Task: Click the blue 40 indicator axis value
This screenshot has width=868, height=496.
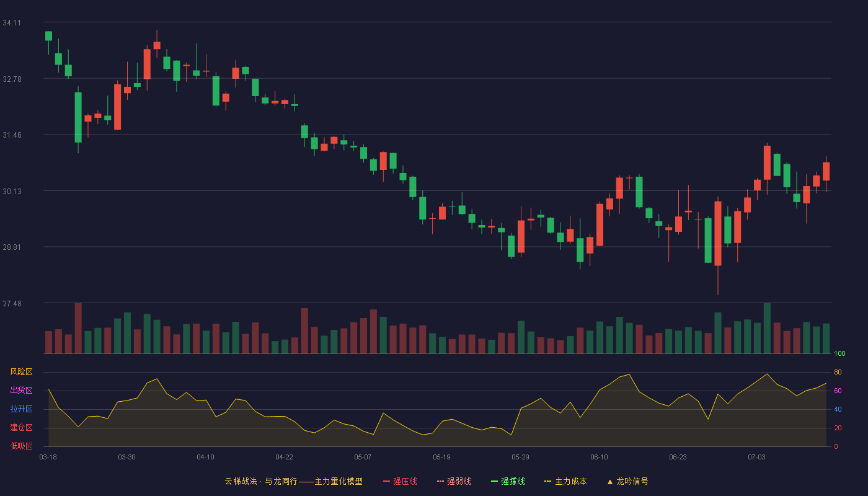Action: pos(838,409)
